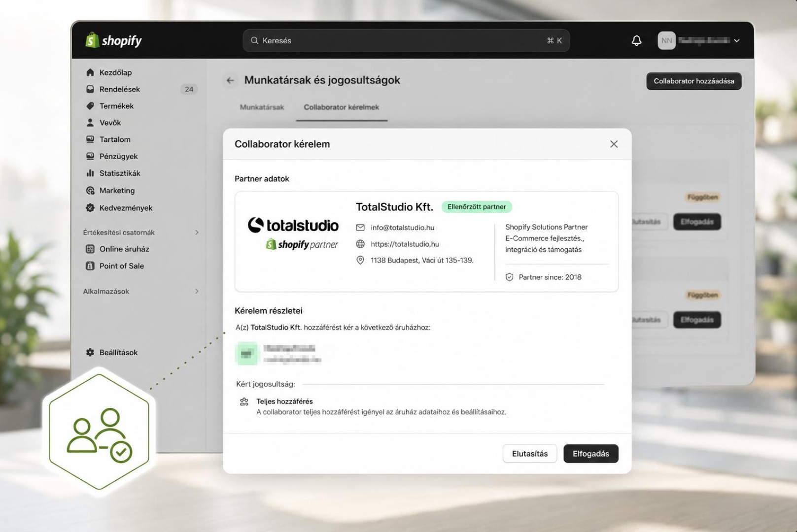The width and height of the screenshot is (797, 532).
Task: Click the Kezdőlap sidebar label
Action: [x=116, y=72]
